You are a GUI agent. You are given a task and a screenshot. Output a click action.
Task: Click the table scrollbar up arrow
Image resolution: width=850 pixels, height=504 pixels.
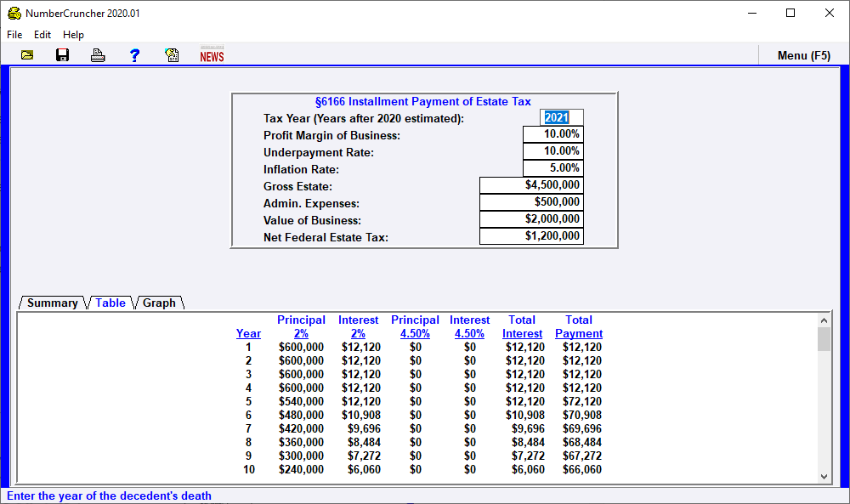coord(824,320)
